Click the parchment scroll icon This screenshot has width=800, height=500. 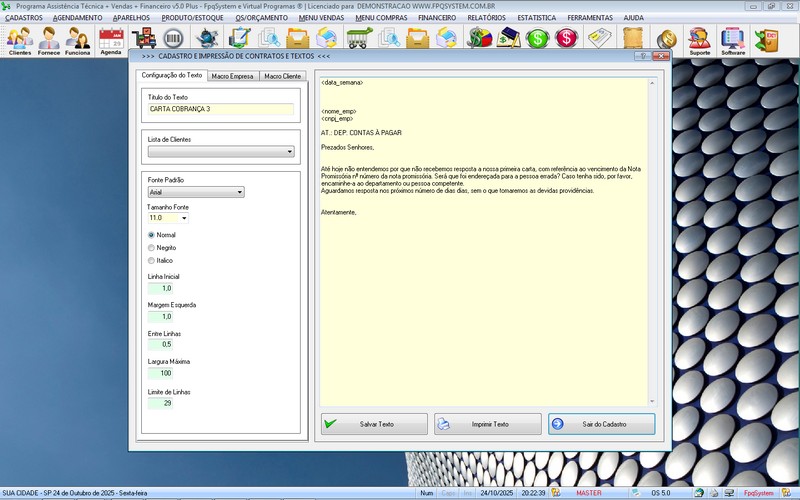(x=633, y=38)
